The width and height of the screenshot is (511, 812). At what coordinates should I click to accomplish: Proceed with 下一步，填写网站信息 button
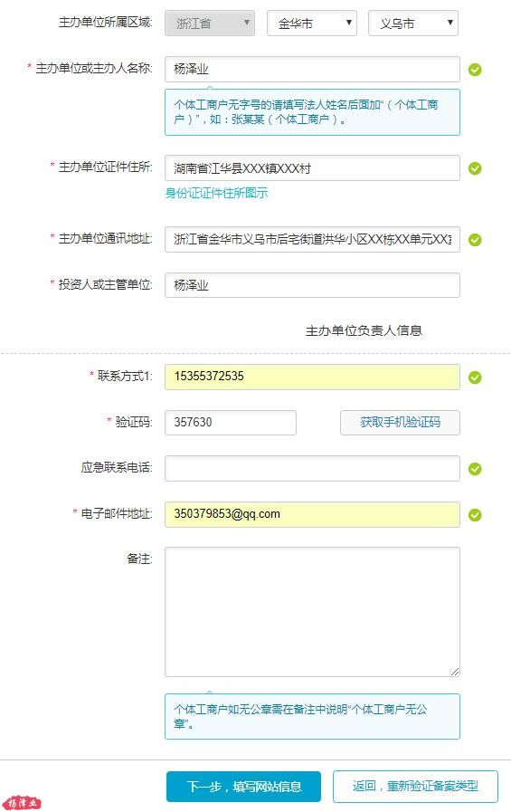pyautogui.click(x=243, y=787)
